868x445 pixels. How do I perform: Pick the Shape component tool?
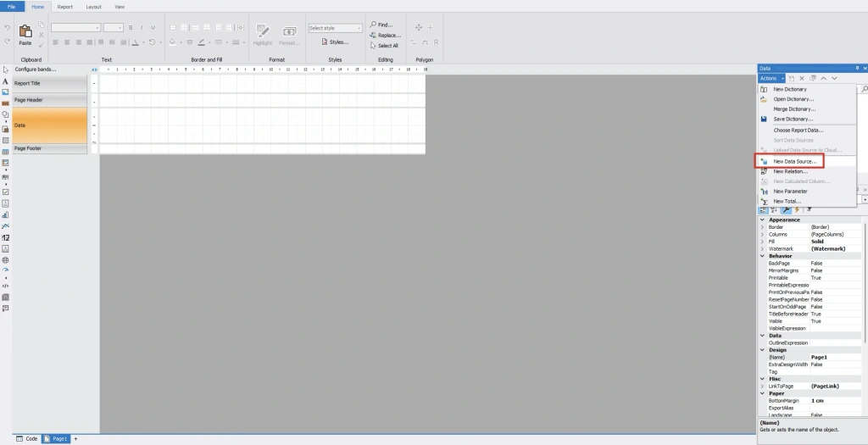6,114
